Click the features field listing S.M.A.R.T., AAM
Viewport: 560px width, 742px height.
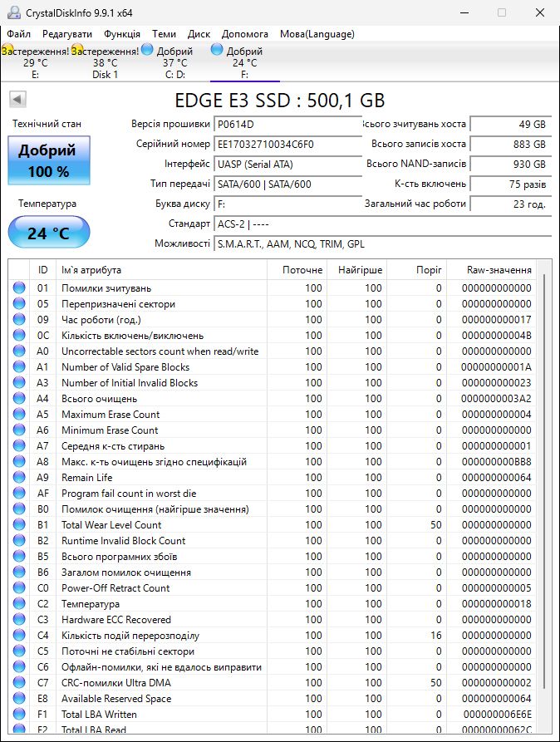[382, 243]
